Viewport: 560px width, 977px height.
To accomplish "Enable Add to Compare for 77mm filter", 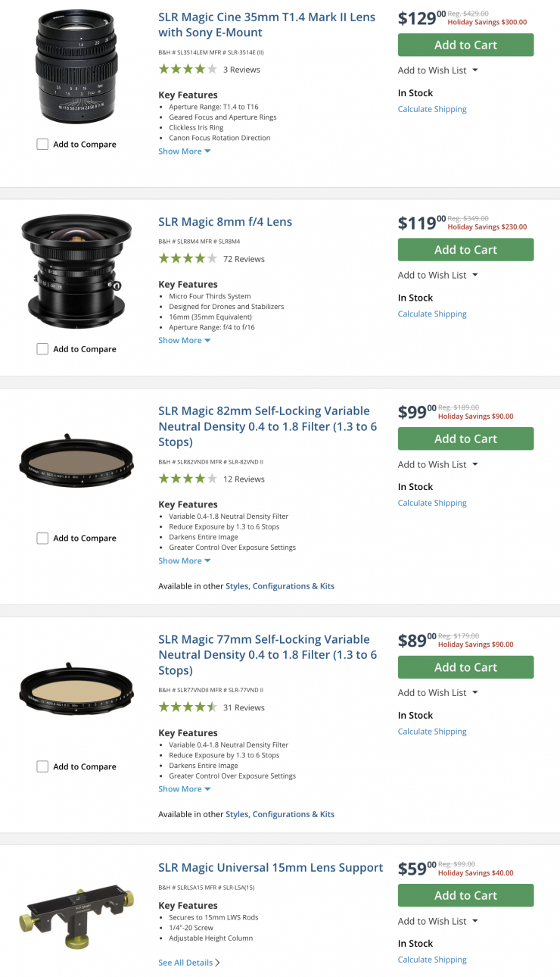I will point(43,766).
